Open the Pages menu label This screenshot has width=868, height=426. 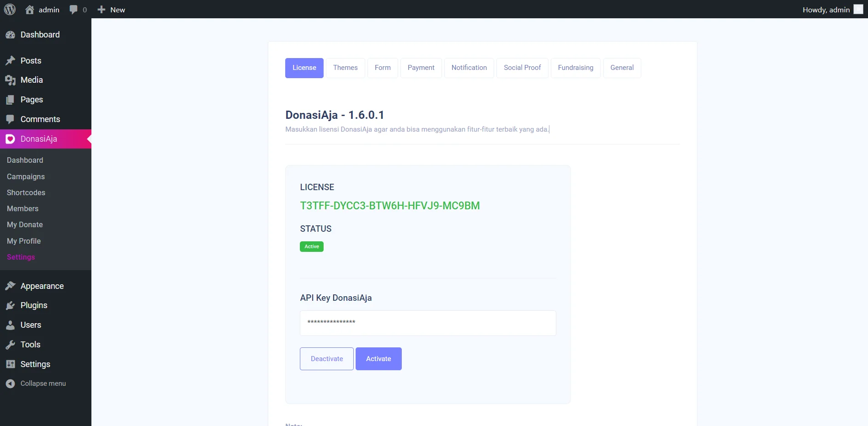32,100
